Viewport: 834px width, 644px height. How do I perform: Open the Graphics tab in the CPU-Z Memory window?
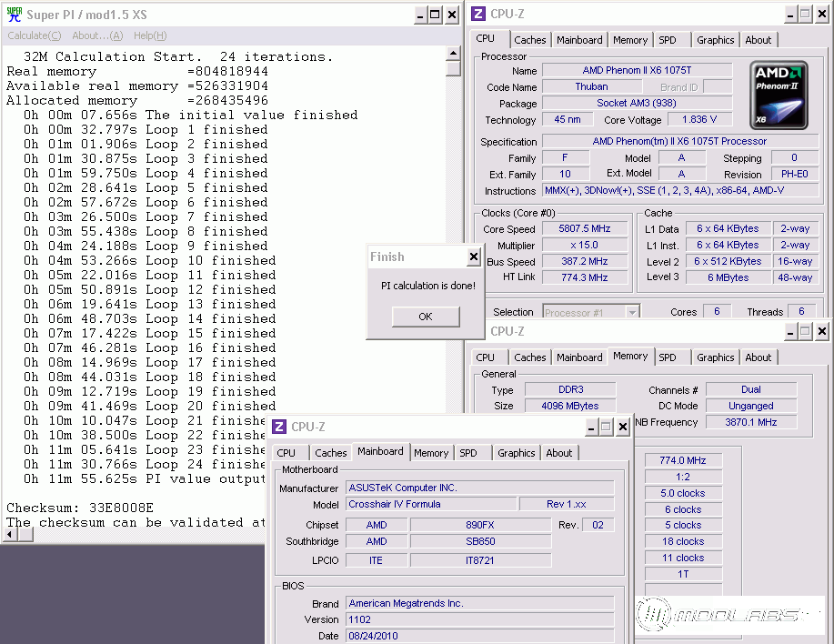tap(716, 357)
